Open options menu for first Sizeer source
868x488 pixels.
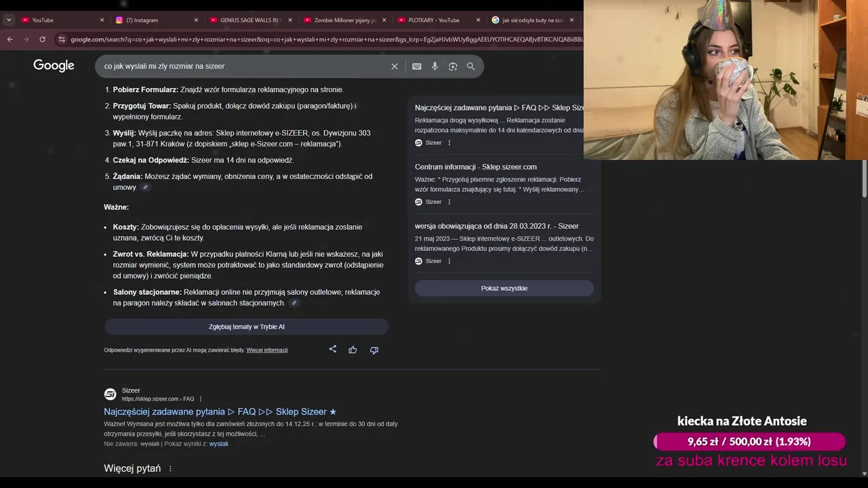449,143
